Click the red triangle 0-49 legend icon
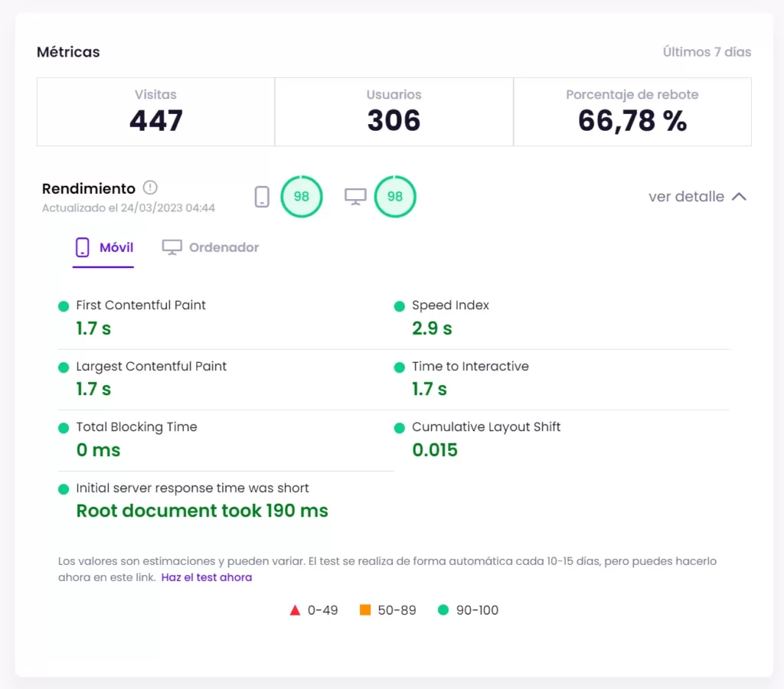The width and height of the screenshot is (784, 689). [295, 610]
